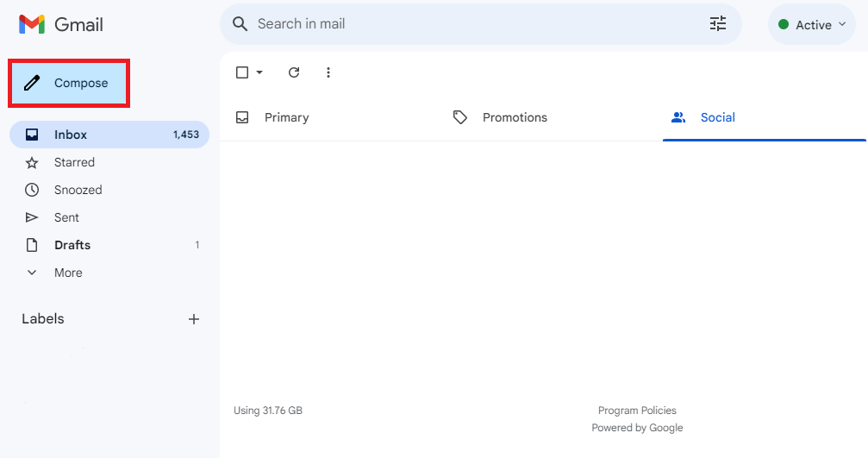868x458 pixels.
Task: Click the search magnifier icon
Action: (240, 24)
